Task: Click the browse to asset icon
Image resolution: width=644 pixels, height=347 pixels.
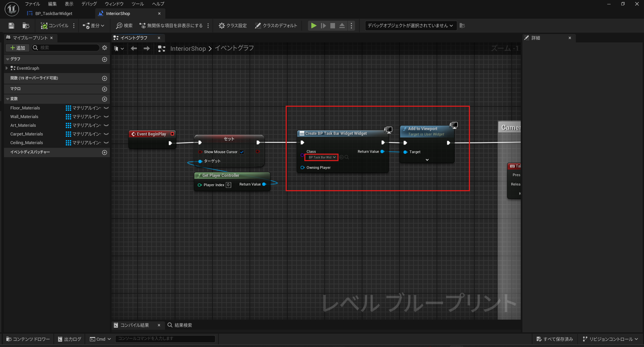Action: (26, 26)
